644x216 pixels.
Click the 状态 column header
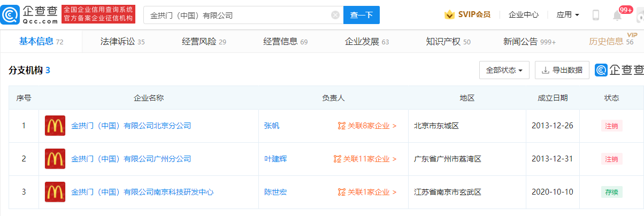611,98
